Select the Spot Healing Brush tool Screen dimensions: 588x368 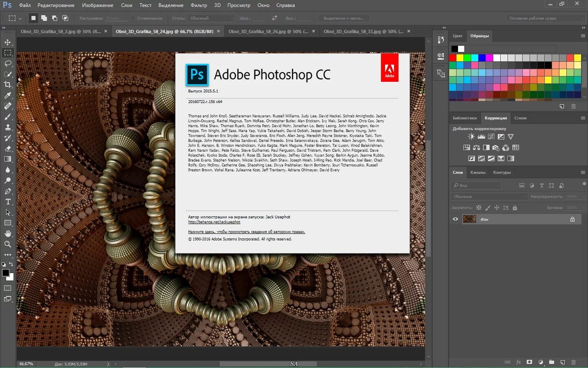(8, 106)
